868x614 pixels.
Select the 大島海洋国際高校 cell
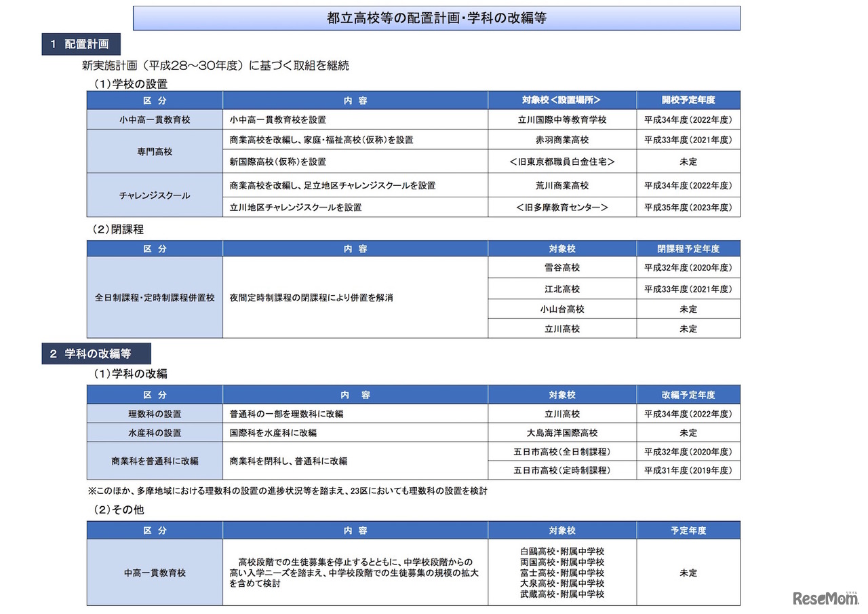coord(562,432)
